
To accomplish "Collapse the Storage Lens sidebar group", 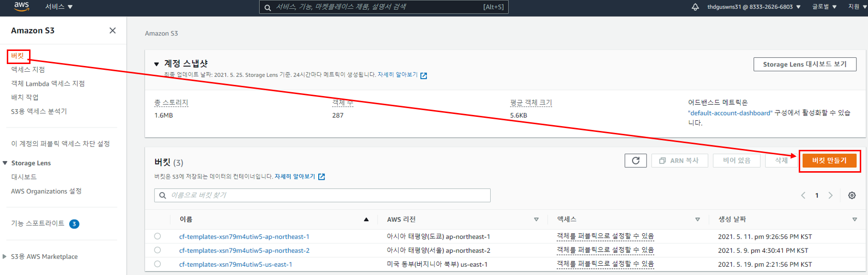I will click(x=5, y=163).
